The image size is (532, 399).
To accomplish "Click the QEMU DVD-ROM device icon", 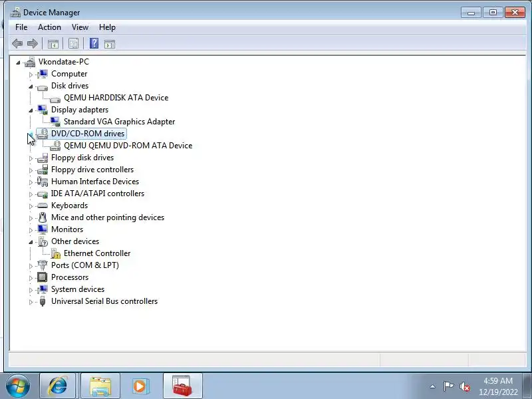I will tap(55, 145).
